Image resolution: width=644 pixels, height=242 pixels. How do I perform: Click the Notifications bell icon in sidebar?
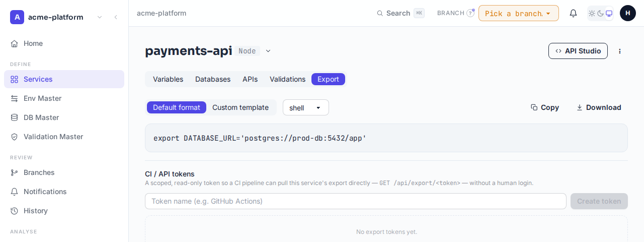[14, 192]
